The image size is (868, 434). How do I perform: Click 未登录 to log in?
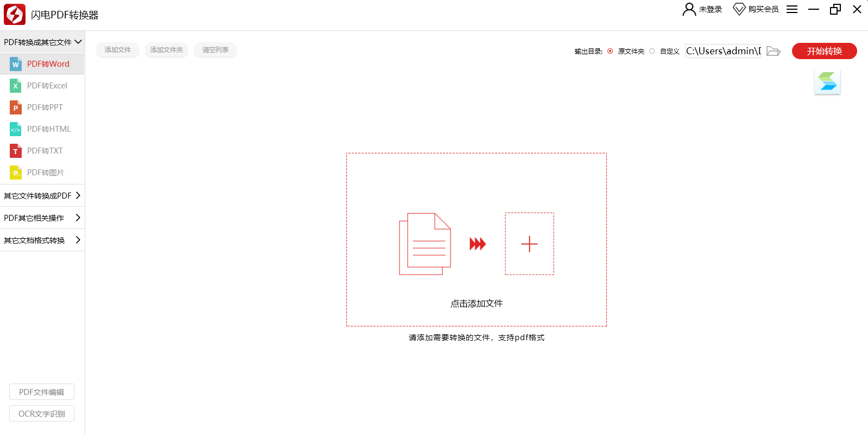[x=711, y=9]
